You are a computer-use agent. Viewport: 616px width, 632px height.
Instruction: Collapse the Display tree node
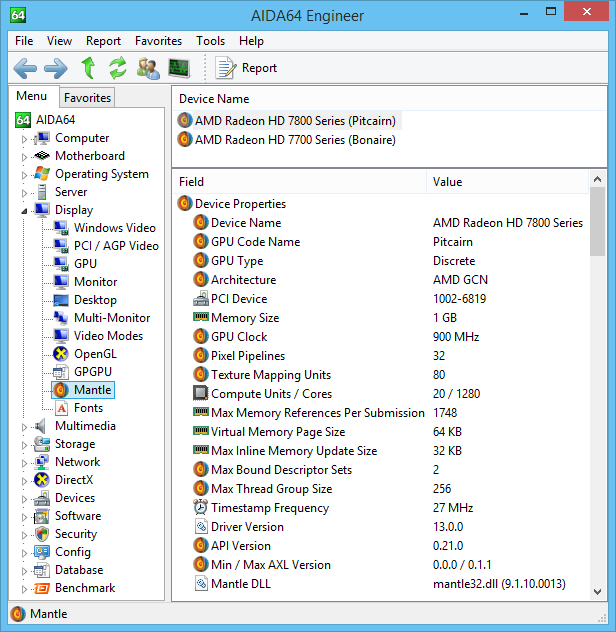pos(25,210)
